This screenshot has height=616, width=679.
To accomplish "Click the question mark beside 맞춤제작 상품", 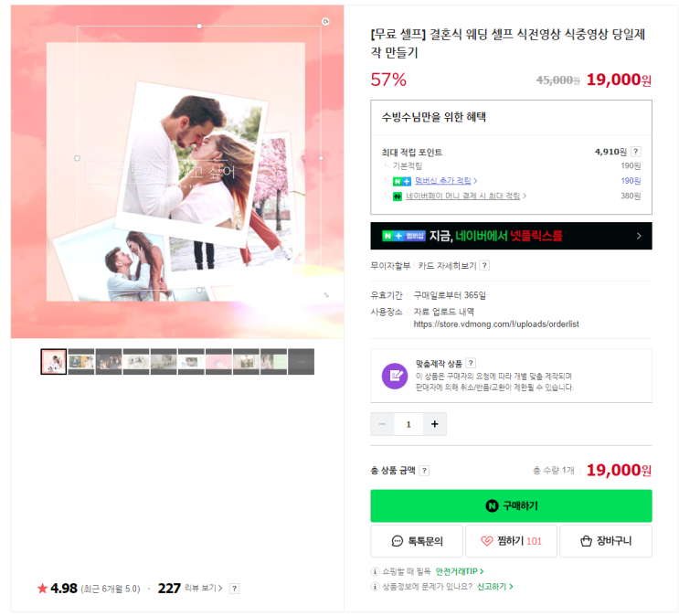I will click(472, 363).
